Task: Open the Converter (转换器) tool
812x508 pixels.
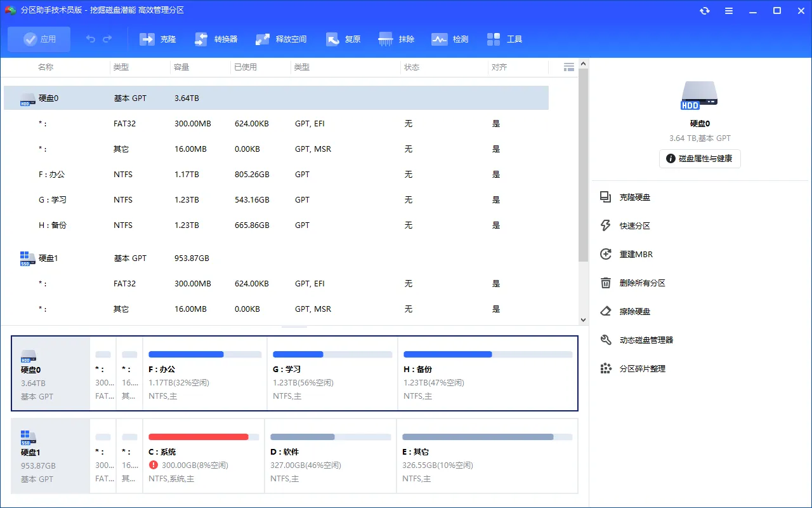Action: (202, 39)
